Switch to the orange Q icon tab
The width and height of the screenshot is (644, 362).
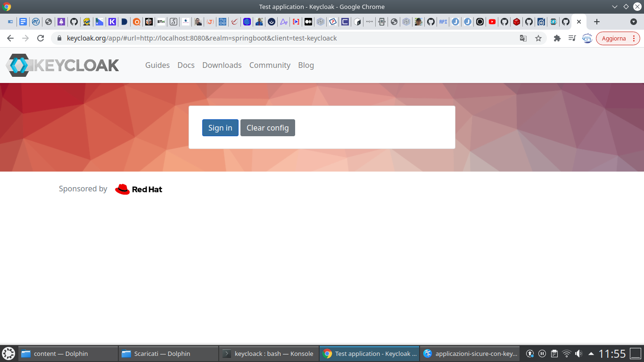click(136, 22)
